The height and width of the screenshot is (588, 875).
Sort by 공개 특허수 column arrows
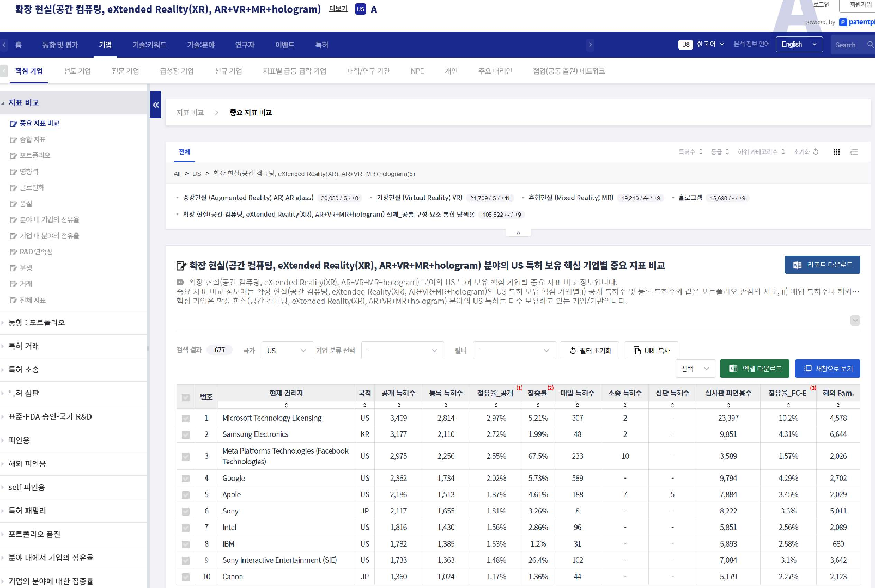tap(399, 405)
